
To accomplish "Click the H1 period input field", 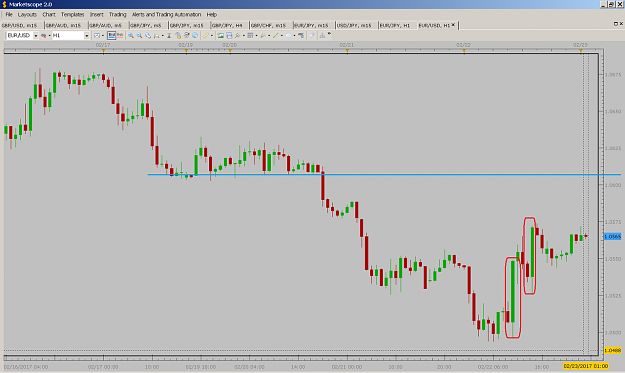I will (x=68, y=35).
